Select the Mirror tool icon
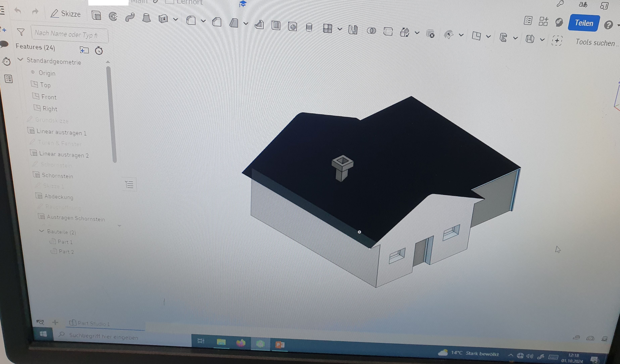This screenshot has height=364, width=620. [x=353, y=30]
